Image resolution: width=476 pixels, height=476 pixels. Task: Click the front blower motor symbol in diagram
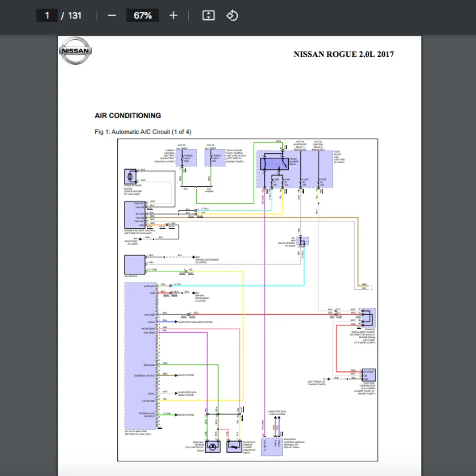click(130, 176)
